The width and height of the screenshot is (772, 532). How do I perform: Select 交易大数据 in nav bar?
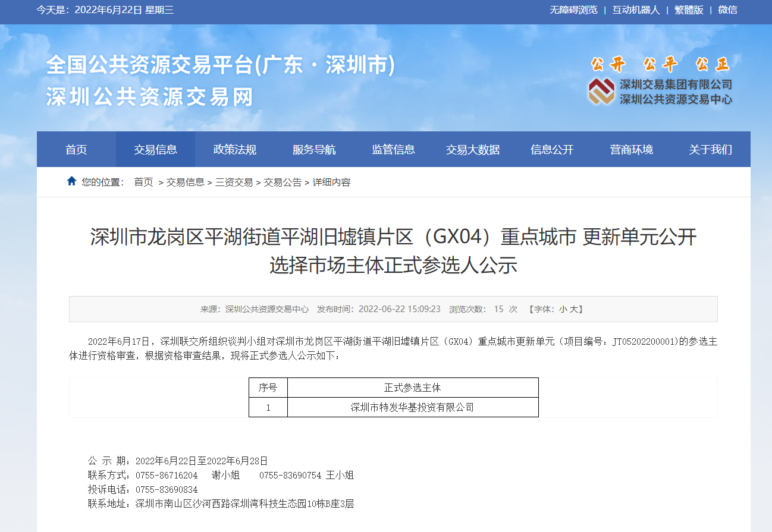[x=473, y=150]
